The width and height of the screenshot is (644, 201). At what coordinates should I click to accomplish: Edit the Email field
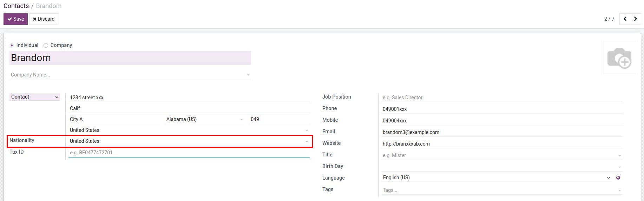tap(501, 132)
